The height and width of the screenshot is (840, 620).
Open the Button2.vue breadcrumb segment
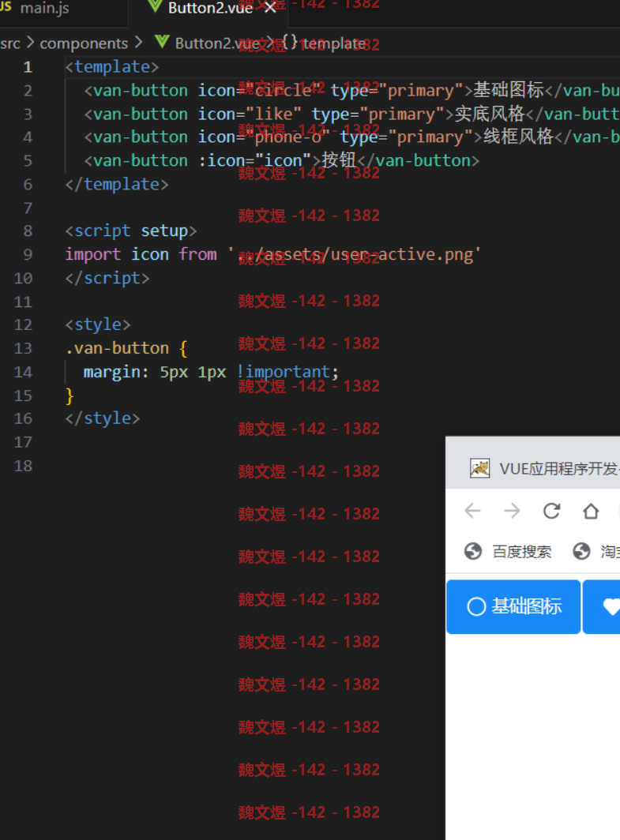pos(217,43)
